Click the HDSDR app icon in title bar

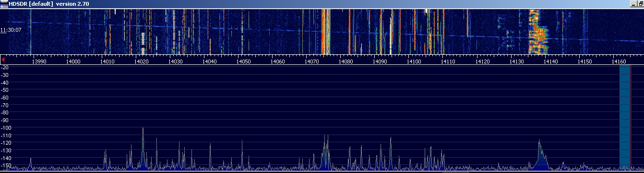coord(4,4)
